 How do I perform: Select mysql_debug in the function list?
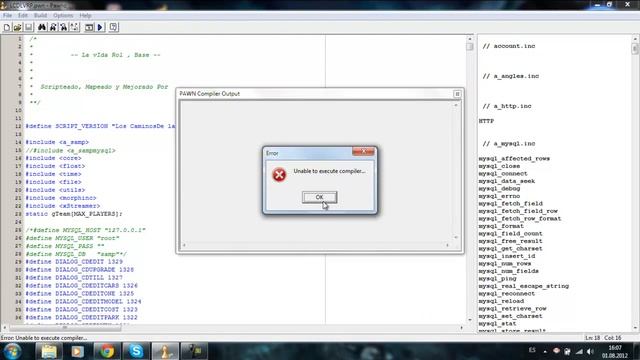point(499,189)
